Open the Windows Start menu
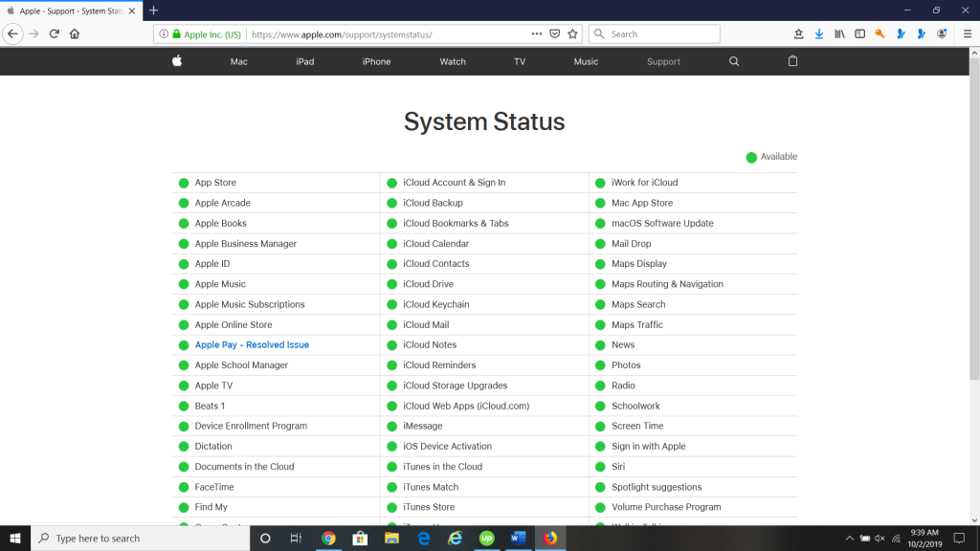Screen dimensions: 980x551 pos(15,538)
